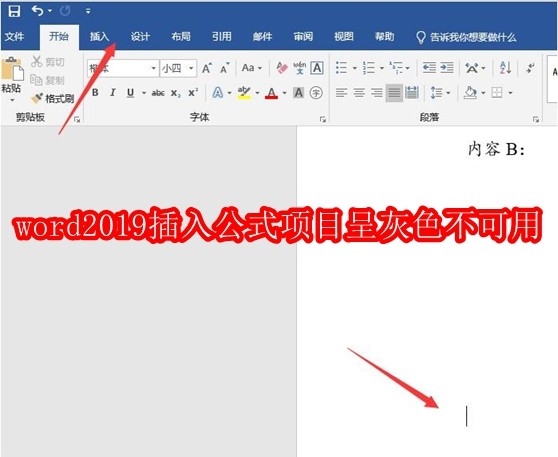Decrease font size with shrink icon
Viewport: 558px width, 457px height.
point(225,68)
